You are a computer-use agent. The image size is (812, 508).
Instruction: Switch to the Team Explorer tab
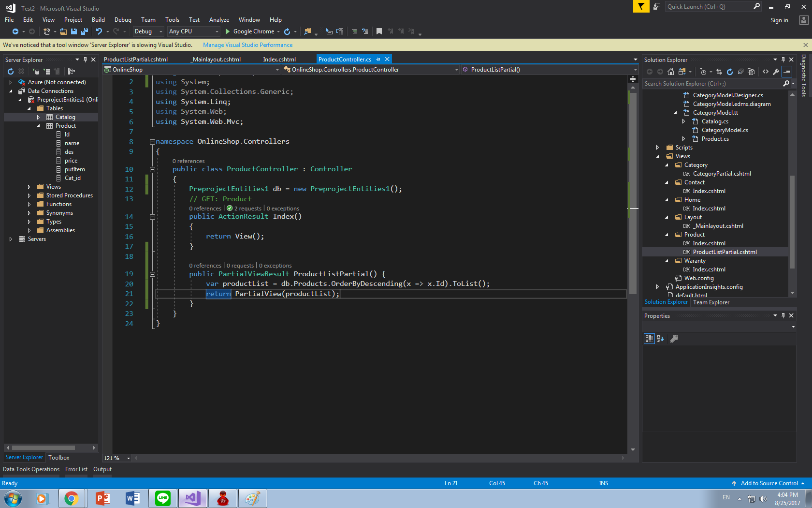tap(711, 302)
